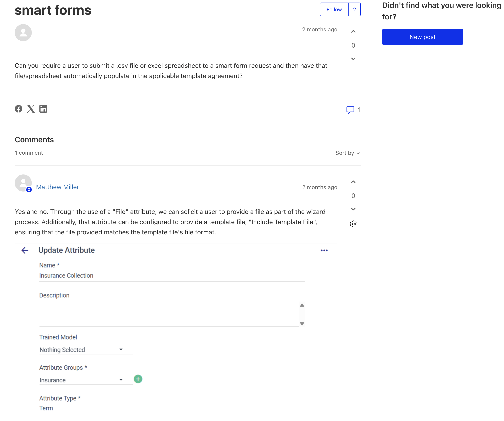The image size is (504, 421).
Task: Click the Follow button
Action: [x=334, y=10]
